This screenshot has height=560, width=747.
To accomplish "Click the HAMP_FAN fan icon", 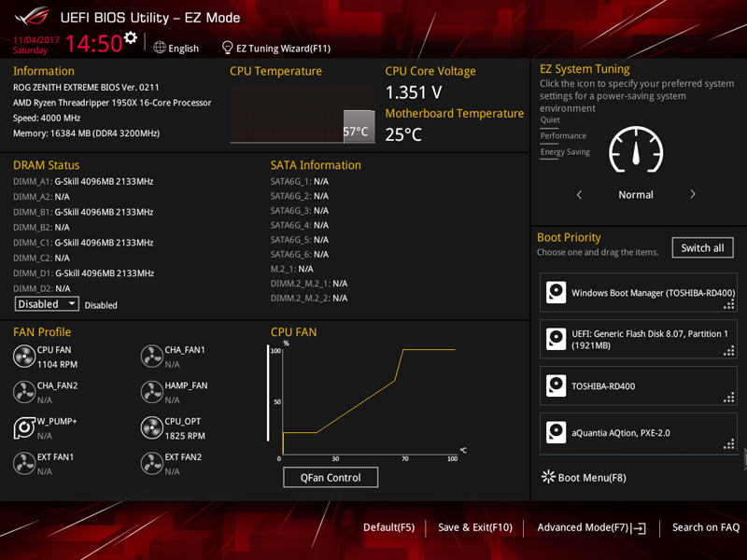I will click(x=152, y=392).
